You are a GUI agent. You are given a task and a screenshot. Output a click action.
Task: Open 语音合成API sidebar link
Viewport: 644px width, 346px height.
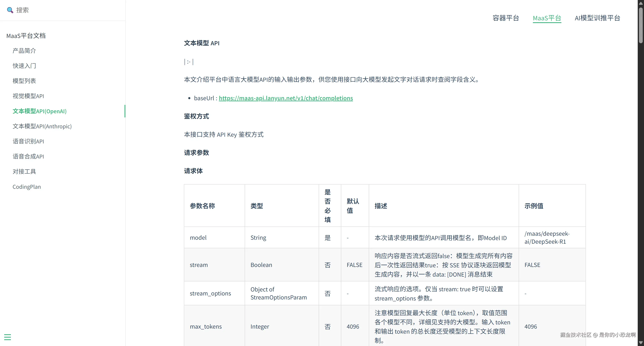[x=28, y=156]
